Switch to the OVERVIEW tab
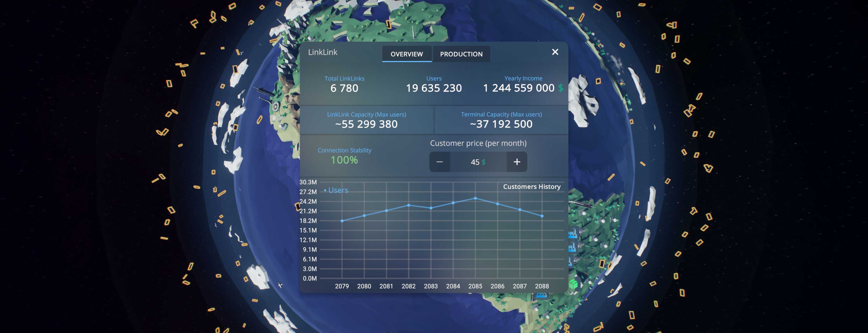868x333 pixels. tap(407, 54)
